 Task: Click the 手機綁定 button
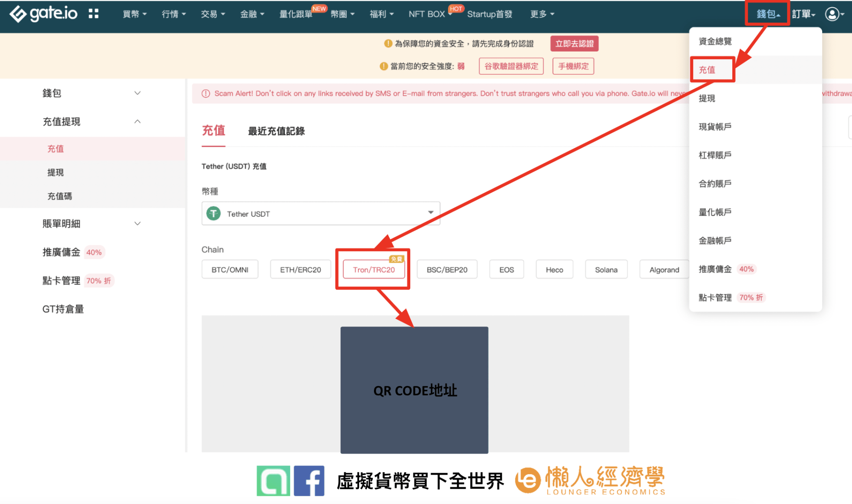pos(573,66)
